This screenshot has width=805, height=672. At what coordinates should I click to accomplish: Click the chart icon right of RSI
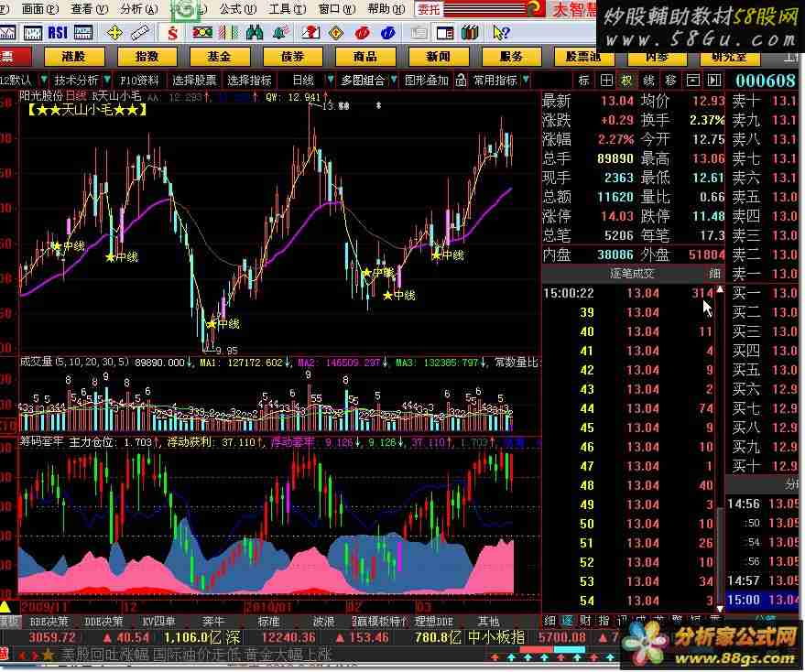(83, 33)
